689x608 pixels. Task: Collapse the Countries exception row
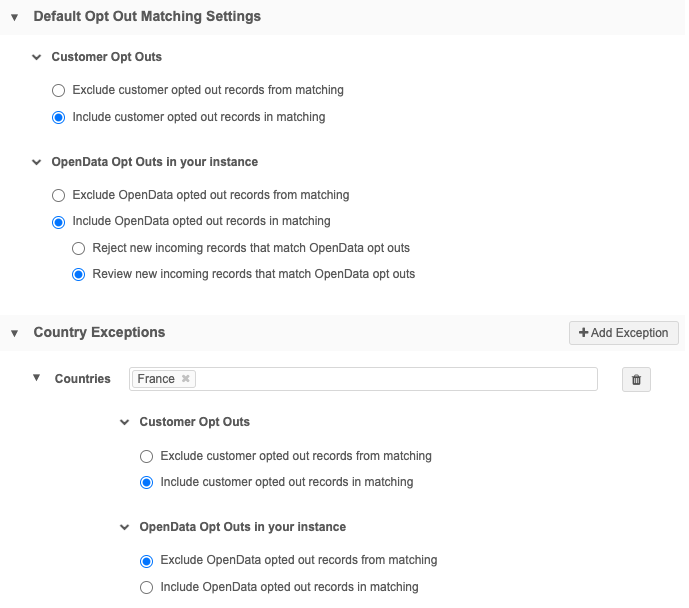(37, 378)
